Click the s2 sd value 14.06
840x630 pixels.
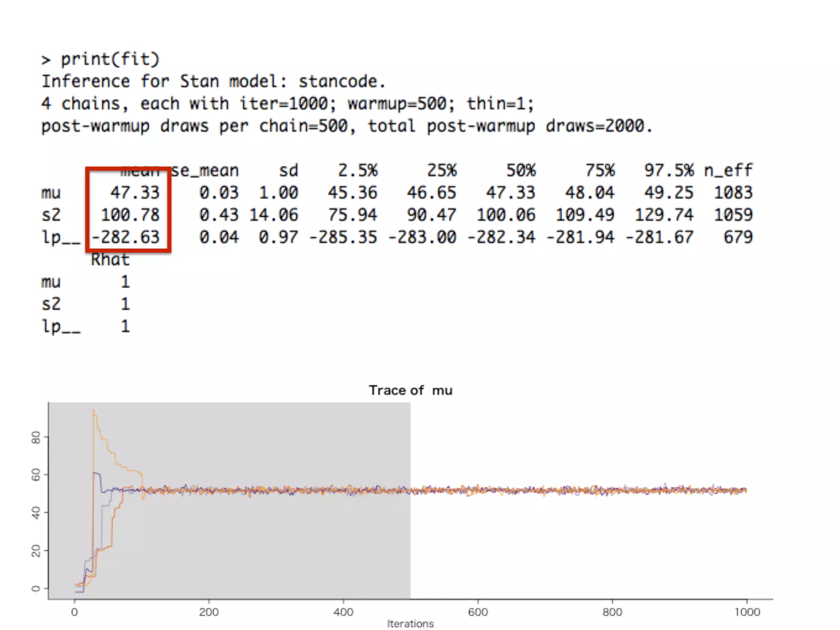[x=274, y=215]
